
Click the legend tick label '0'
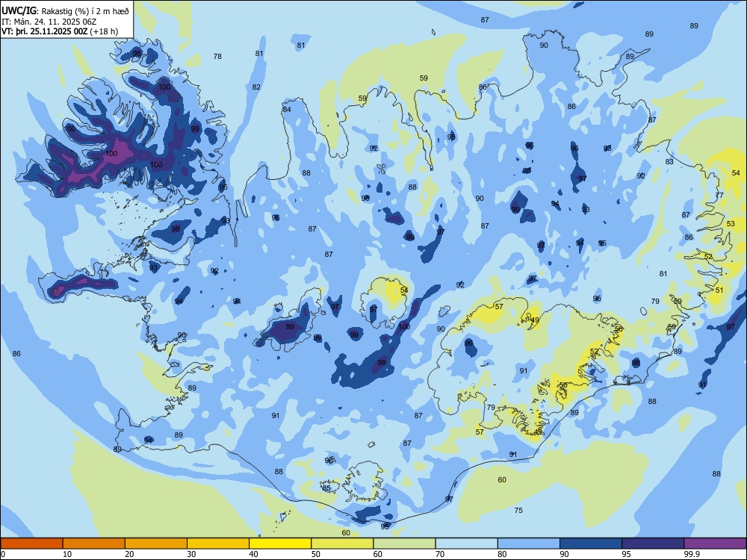(3, 554)
